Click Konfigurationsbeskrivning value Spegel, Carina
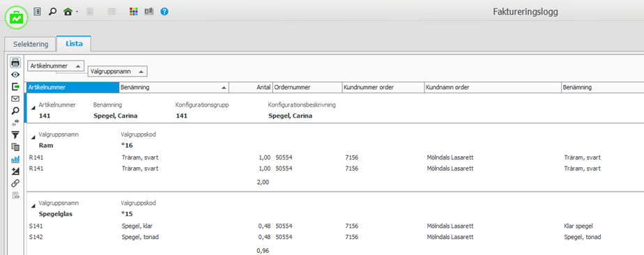The width and height of the screenshot is (644, 255). (x=290, y=116)
